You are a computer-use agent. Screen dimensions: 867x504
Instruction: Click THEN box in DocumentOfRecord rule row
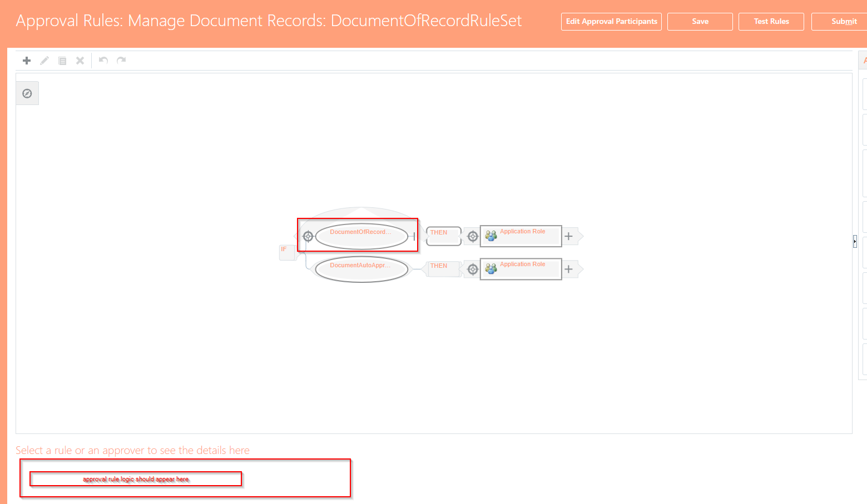point(444,236)
